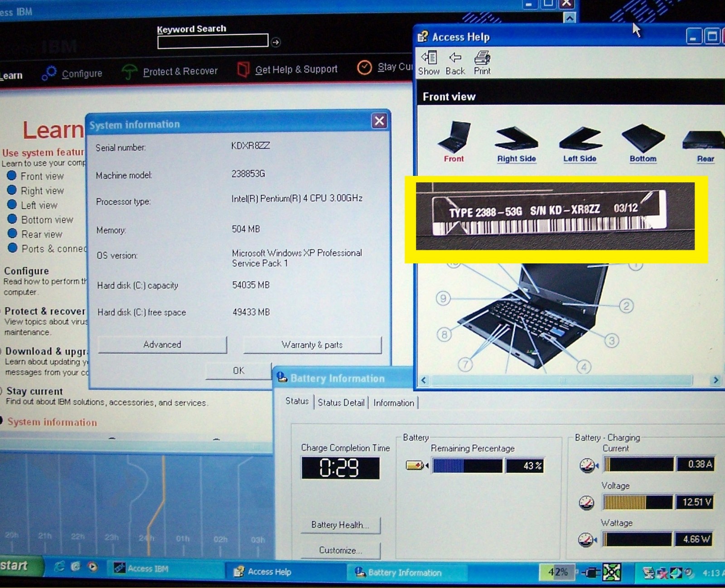Click the Battery Information title icon
Screen dimensions: 725x588
(282, 377)
